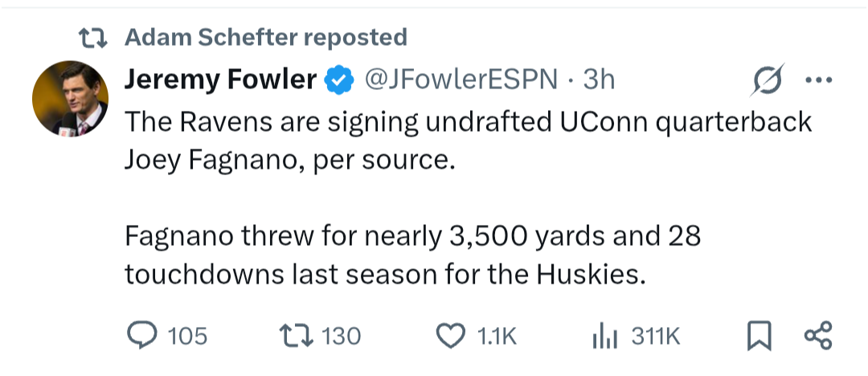Open replies via the speech bubble icon
The image size is (868, 376).
click(x=142, y=336)
